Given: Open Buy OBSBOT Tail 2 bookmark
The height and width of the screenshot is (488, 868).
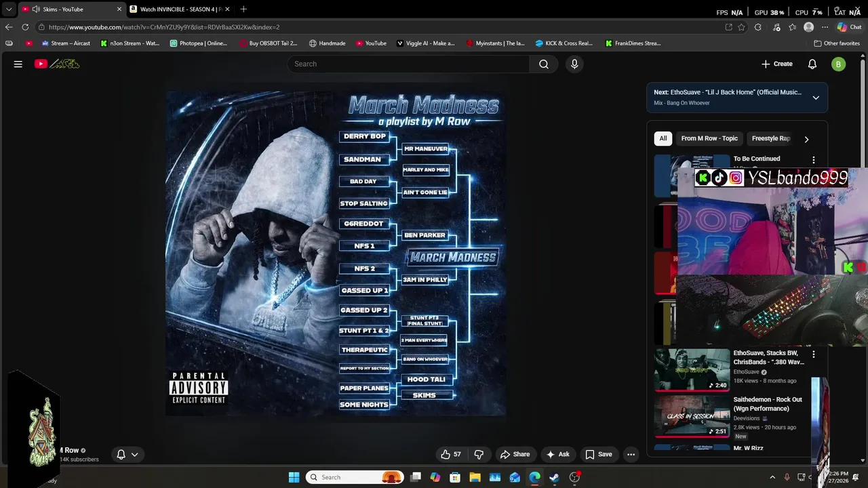Looking at the screenshot, I should (269, 43).
